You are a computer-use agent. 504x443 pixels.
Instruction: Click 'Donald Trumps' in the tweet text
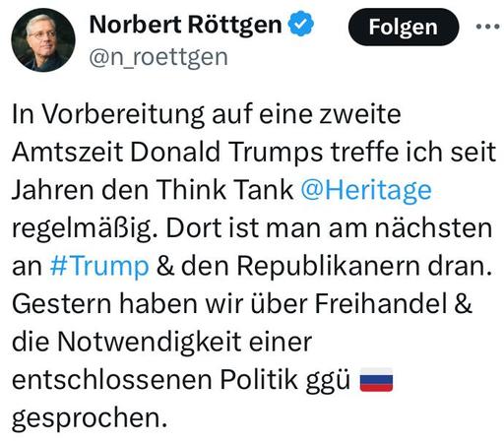pos(226,153)
